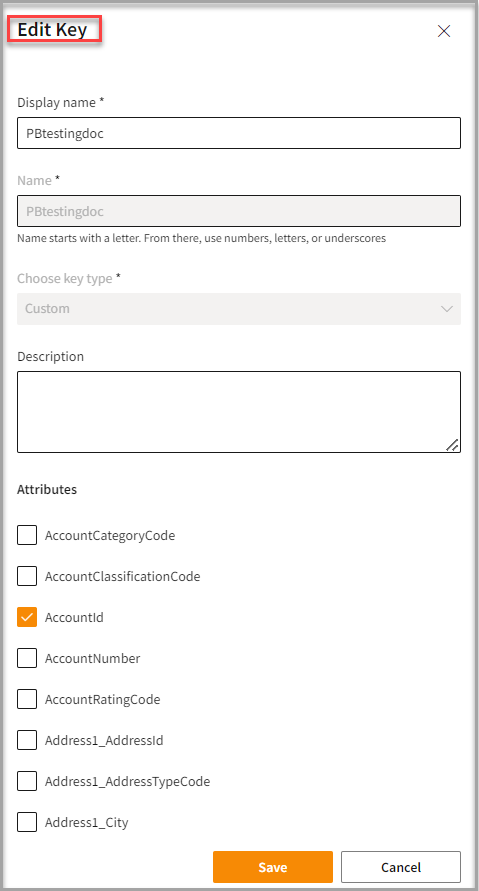Open the Choose key type dropdown
479x891 pixels.
click(x=239, y=309)
